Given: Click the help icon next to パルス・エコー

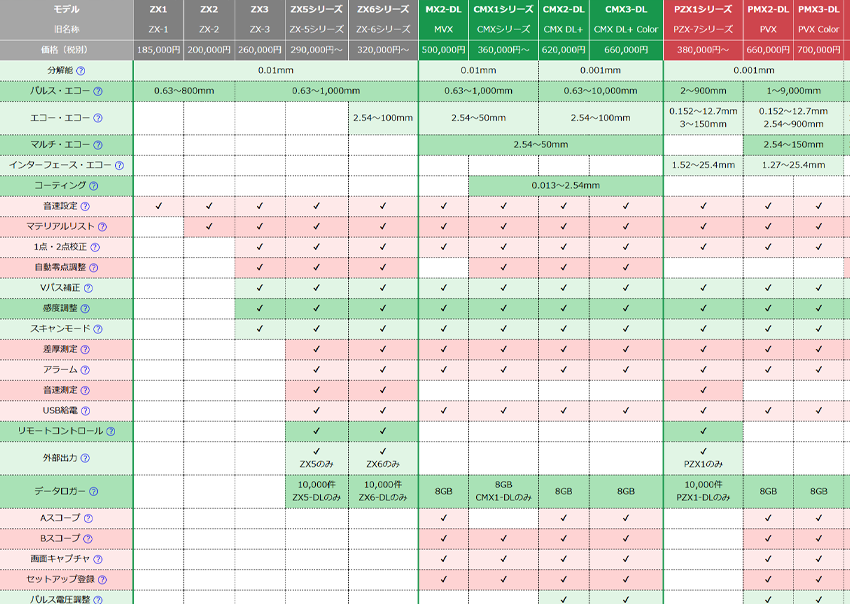Looking at the screenshot, I should (x=98, y=91).
